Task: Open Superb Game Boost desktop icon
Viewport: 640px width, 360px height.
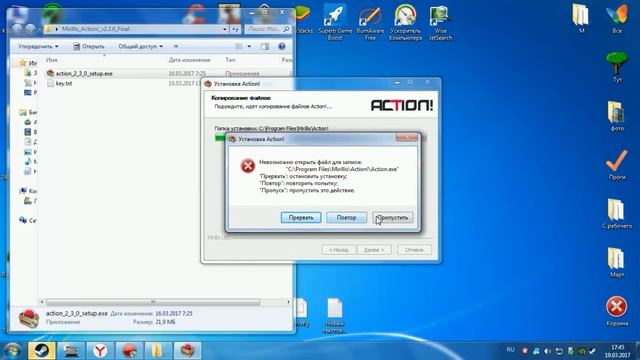Action: point(335,22)
